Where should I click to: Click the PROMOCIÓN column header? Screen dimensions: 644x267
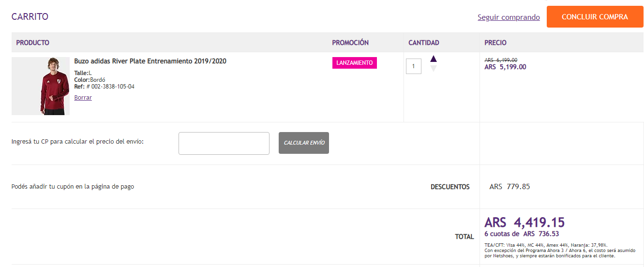350,43
